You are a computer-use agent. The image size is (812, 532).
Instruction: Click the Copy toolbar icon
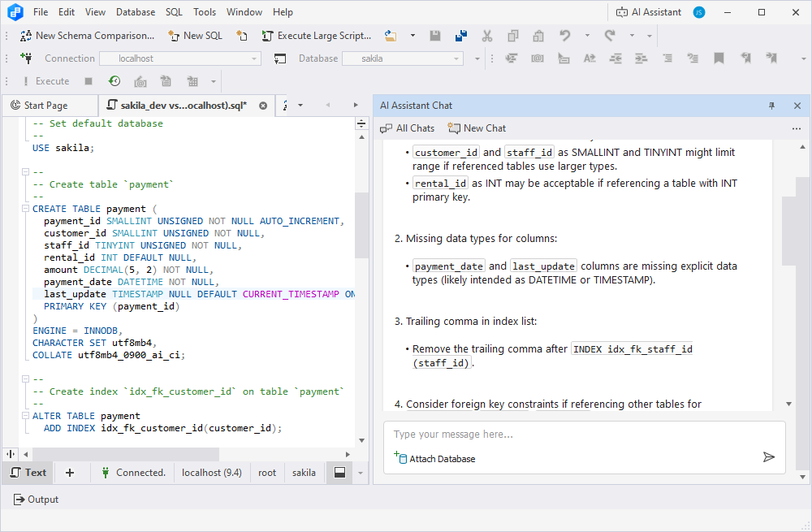click(x=512, y=36)
